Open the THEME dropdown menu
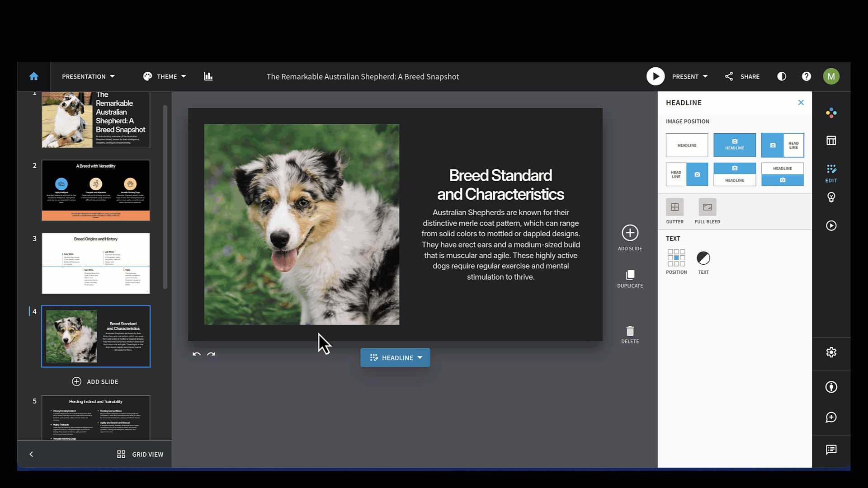868x488 pixels. (165, 76)
